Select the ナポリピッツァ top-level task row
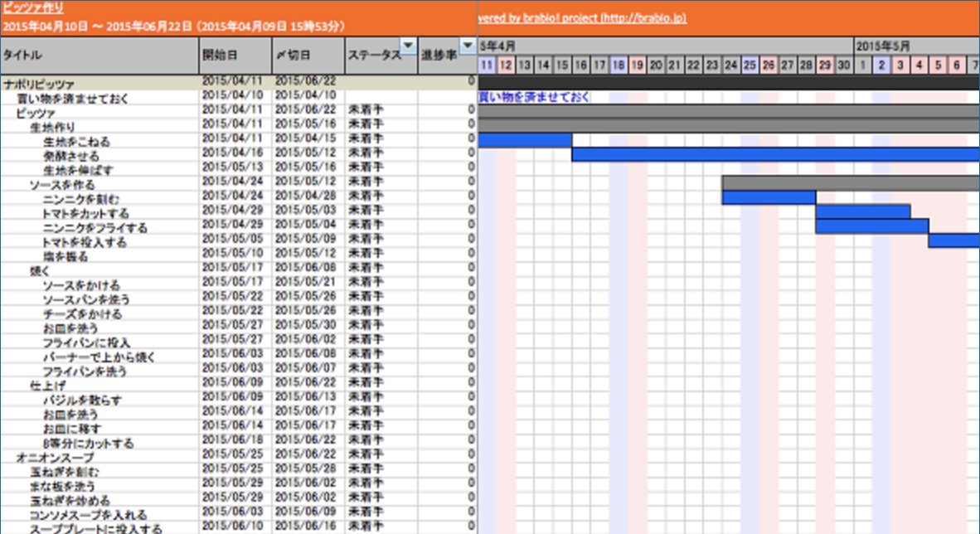 click(x=239, y=83)
